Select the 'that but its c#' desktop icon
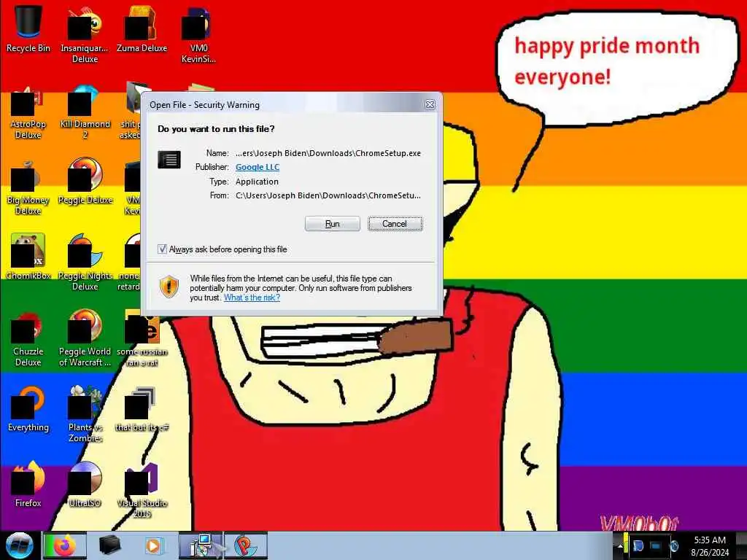This screenshot has width=747, height=560. coord(142,408)
